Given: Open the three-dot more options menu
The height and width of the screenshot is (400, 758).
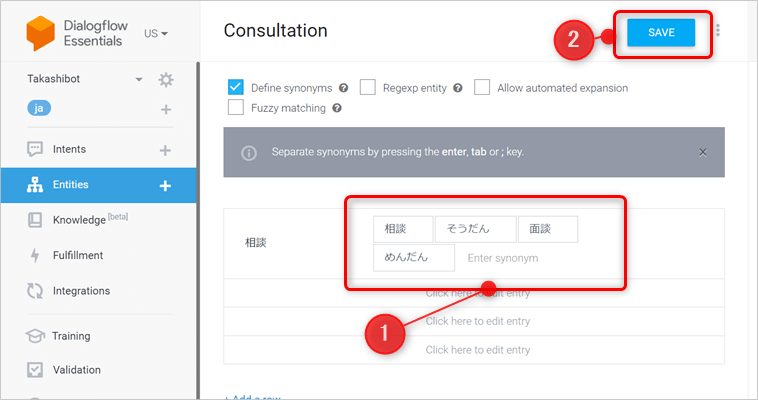Looking at the screenshot, I should click(x=718, y=32).
